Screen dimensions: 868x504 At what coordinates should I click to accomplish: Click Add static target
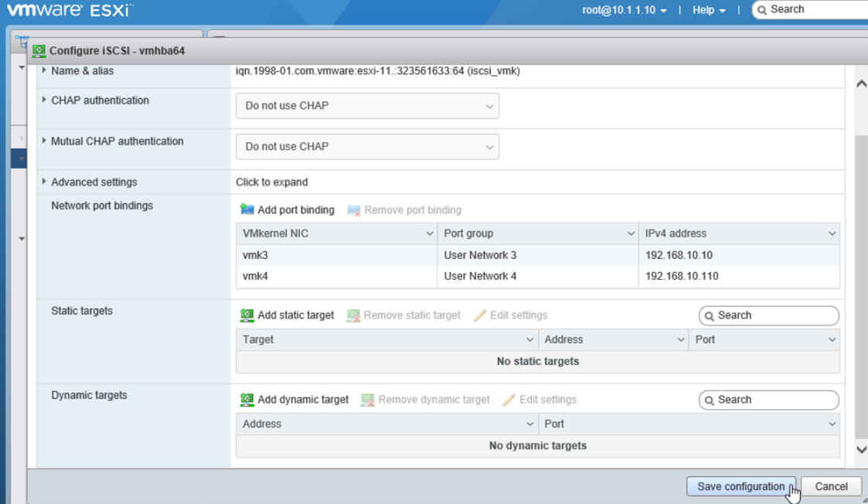click(x=288, y=315)
